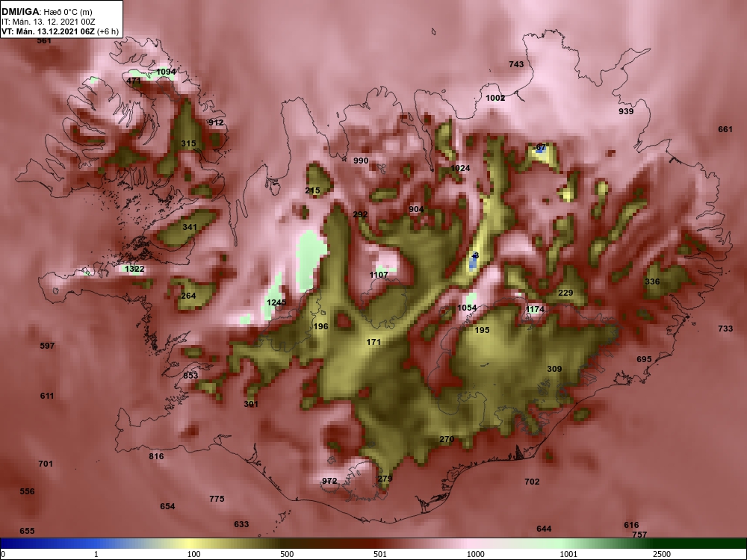Click the map value 195
The width and height of the screenshot is (747, 560).
pyautogui.click(x=482, y=330)
